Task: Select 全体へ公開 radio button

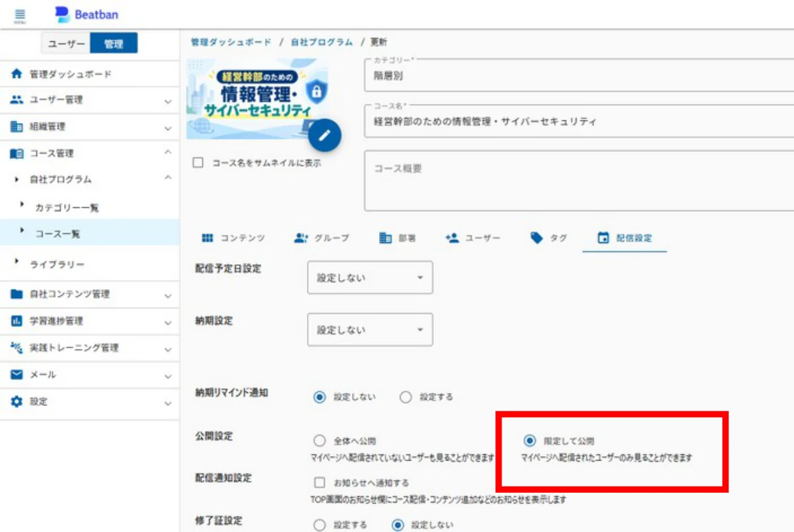Action: 319,440
